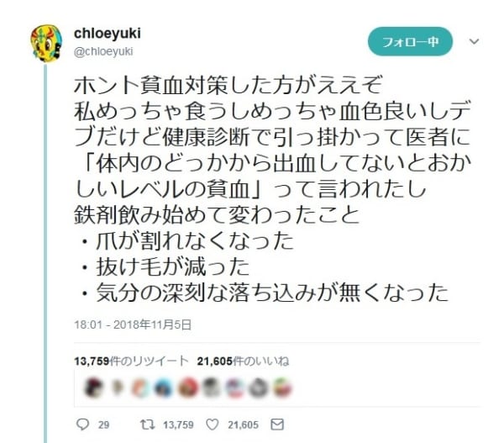Click chloeyuki's profile avatar

(x=46, y=43)
